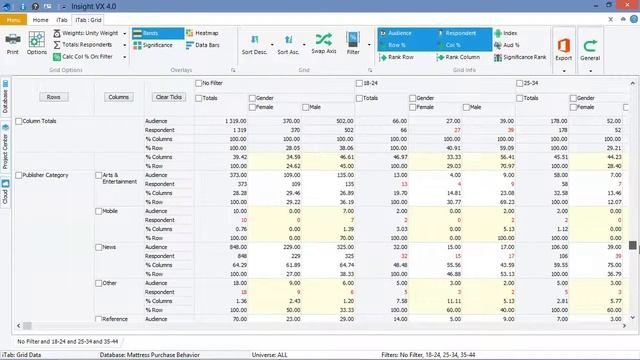Click the Filter icon in Grid group
640x360 pixels.
click(x=353, y=39)
